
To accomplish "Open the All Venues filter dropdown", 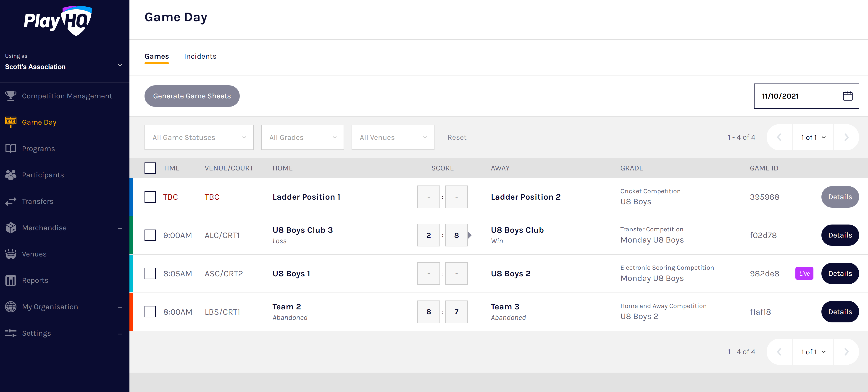I will click(x=392, y=137).
